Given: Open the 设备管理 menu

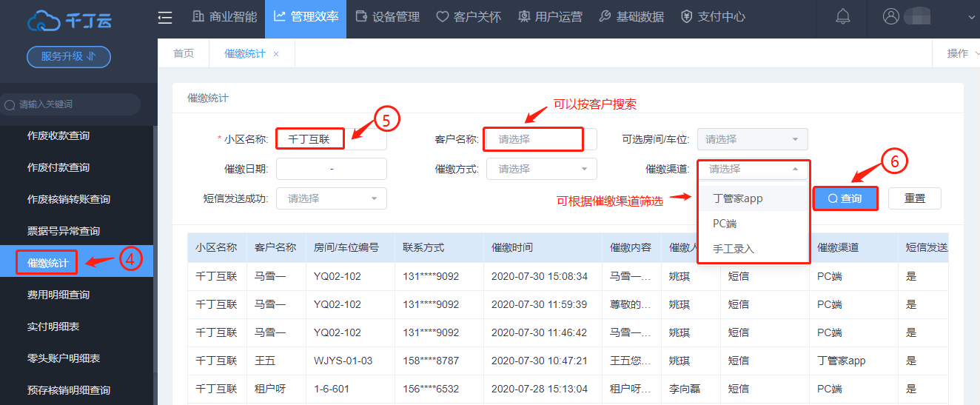Looking at the screenshot, I should tap(387, 17).
